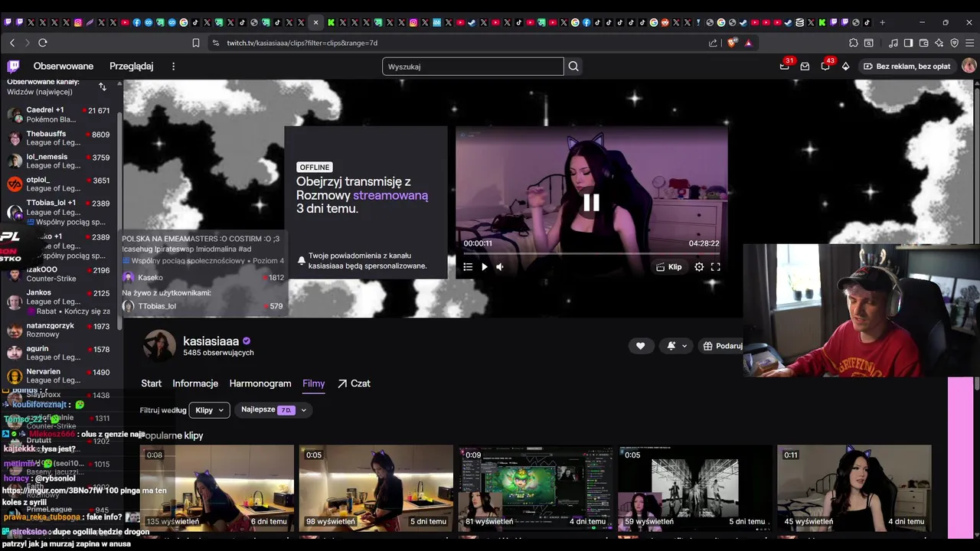Image resolution: width=980 pixels, height=551 pixels.
Task: Open the notification bell dropdown
Action: [x=676, y=346]
